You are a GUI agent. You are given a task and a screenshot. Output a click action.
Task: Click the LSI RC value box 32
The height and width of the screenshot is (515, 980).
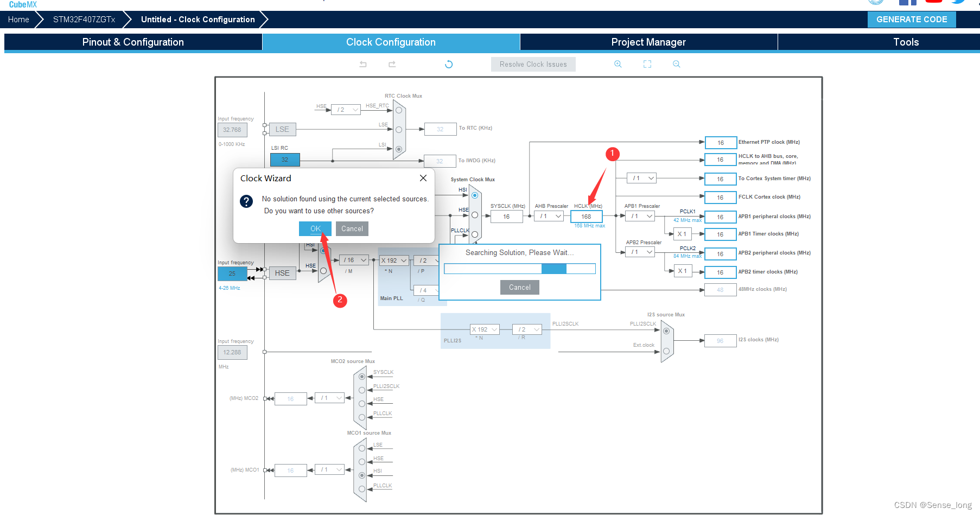pyautogui.click(x=285, y=160)
